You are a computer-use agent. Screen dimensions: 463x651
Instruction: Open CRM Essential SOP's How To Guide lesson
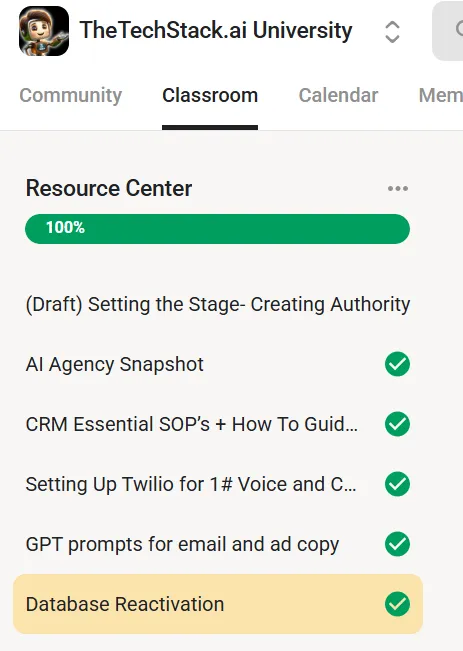(x=218, y=424)
